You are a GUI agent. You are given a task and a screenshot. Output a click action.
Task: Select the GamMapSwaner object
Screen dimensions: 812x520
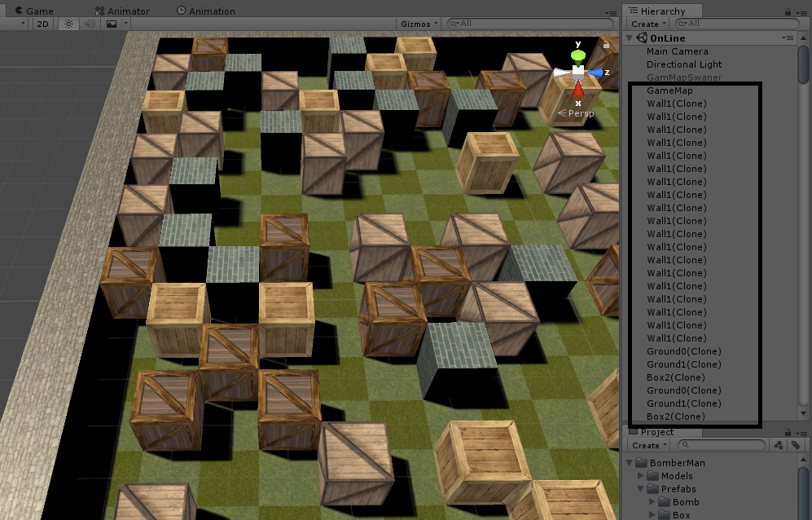tap(685, 77)
